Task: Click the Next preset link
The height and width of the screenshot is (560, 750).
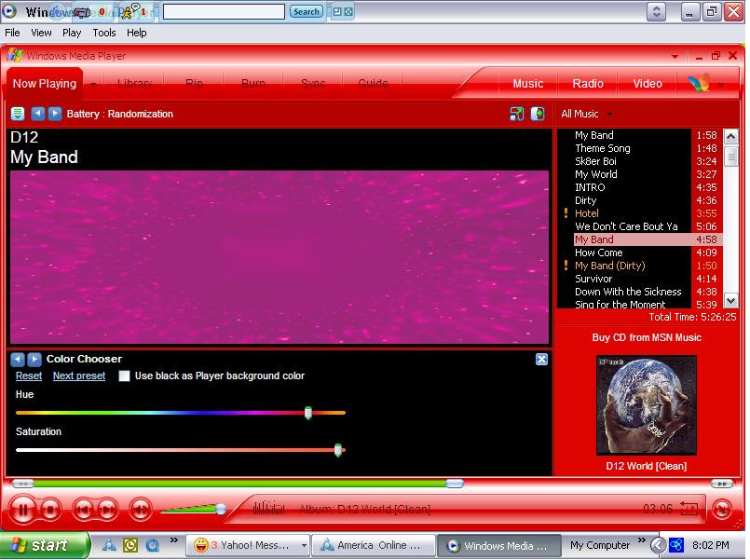Action: 79,376
